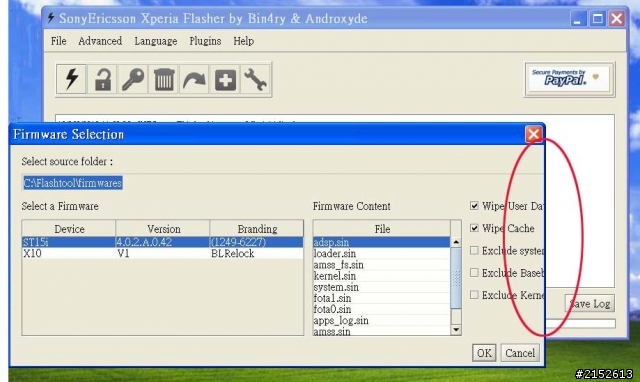This screenshot has width=640, height=382.
Task: Select fota1.sin in file list
Action: [382, 298]
